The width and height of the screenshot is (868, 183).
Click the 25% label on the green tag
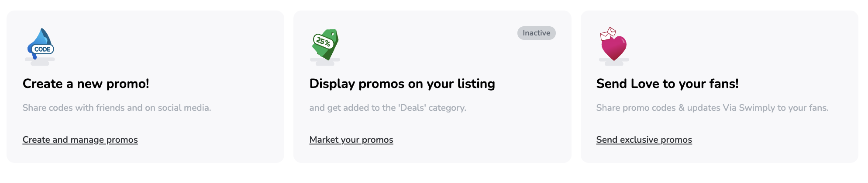pos(323,42)
